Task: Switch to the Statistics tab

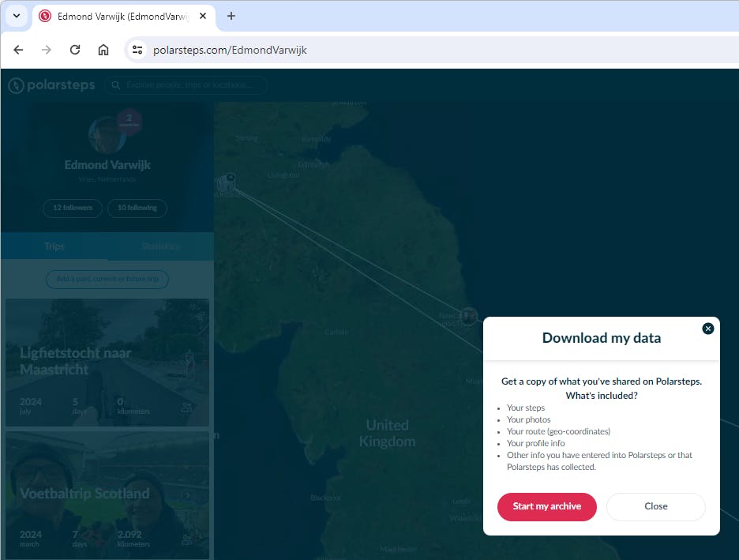Action: [161, 246]
